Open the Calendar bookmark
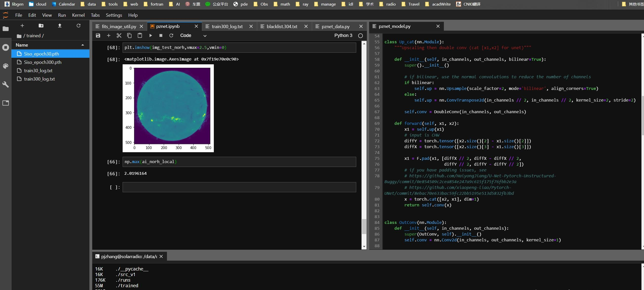Image resolution: width=644 pixels, height=290 pixels. (x=63, y=4)
